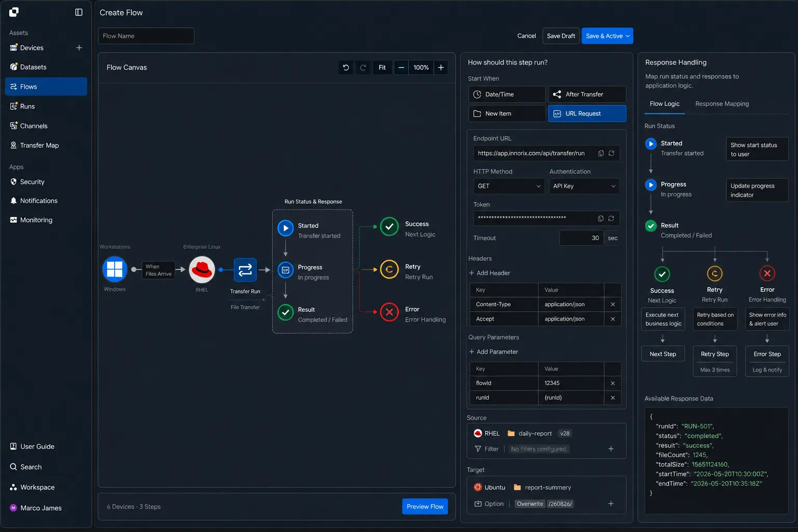Open the HTTP Method GET dropdown

click(x=509, y=186)
